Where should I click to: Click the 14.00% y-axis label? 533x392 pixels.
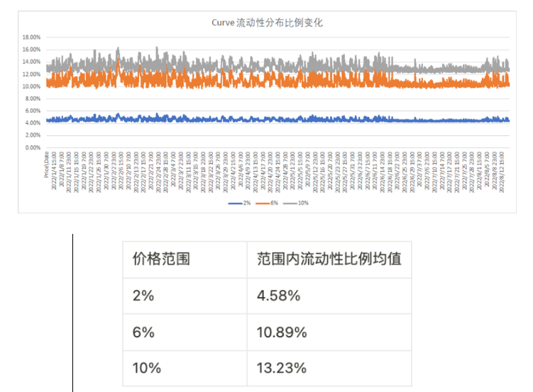(31, 62)
